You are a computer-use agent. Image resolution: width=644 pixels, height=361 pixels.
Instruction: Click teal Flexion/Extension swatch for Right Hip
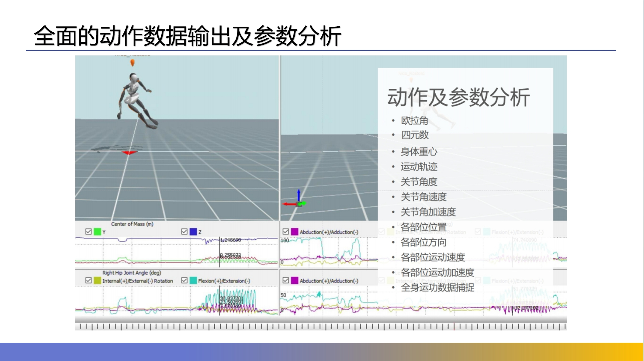pyautogui.click(x=193, y=280)
